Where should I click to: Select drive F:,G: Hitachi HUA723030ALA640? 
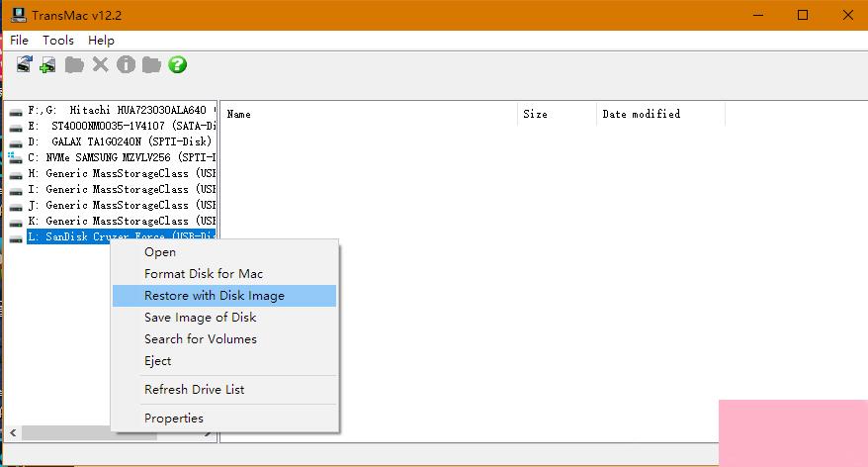click(122, 110)
